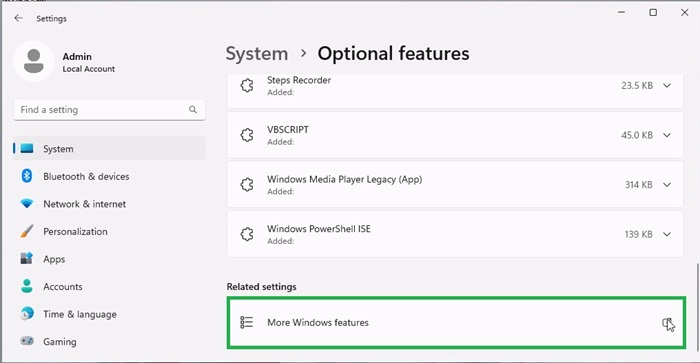Go to Time & language settings
Viewport: 700px width, 363px height.
point(109,314)
